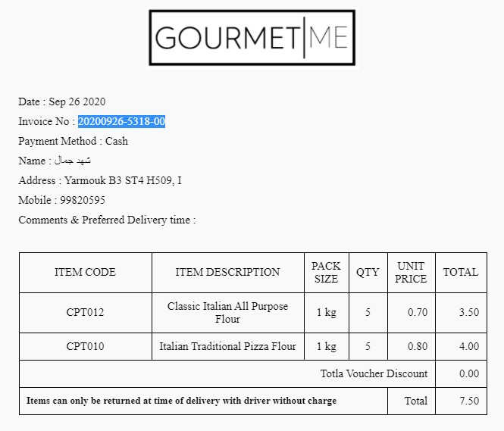Click the PACK SIZE column header
This screenshot has width=504, height=431.
tap(326, 272)
